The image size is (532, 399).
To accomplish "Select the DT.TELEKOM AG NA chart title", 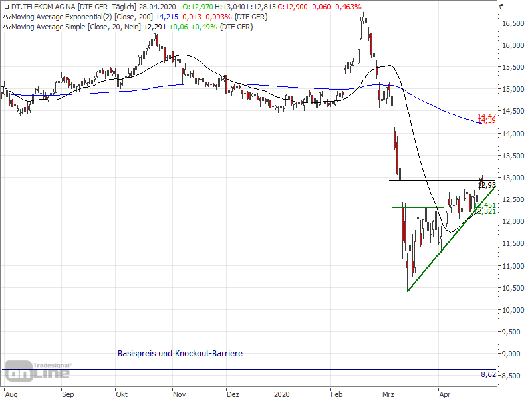I will coord(43,7).
